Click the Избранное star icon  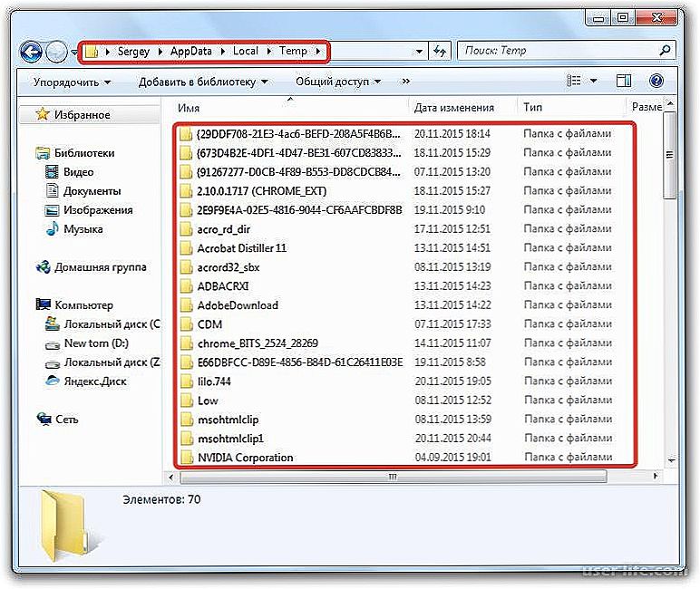[43, 114]
